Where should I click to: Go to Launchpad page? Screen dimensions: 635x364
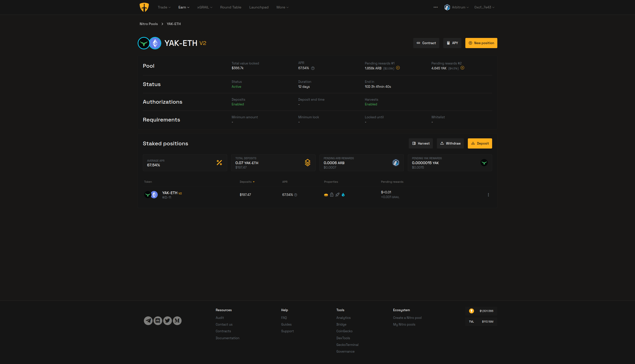(x=259, y=7)
